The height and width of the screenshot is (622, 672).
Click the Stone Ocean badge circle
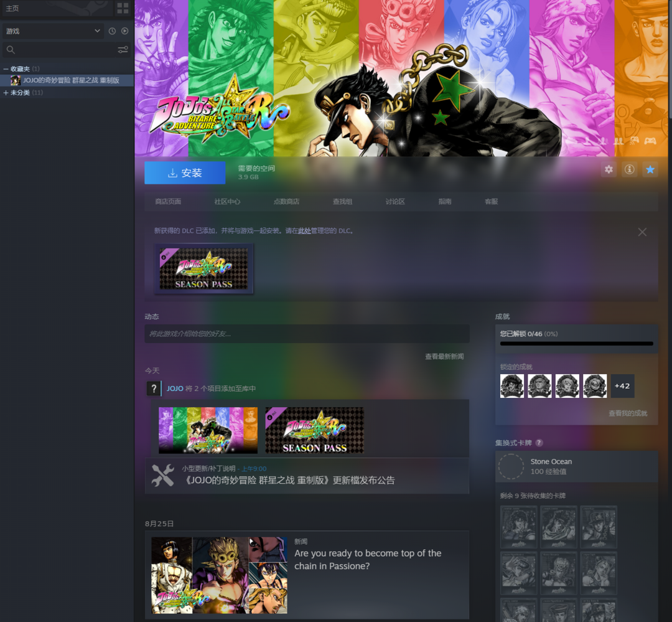point(511,466)
